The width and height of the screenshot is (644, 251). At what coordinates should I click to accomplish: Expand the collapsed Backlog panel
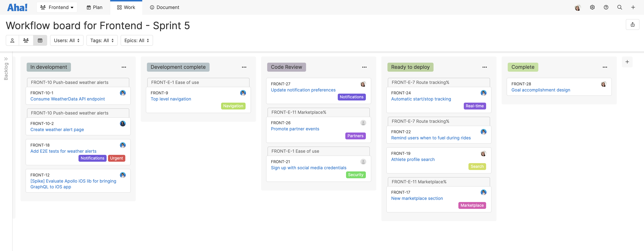point(6,59)
